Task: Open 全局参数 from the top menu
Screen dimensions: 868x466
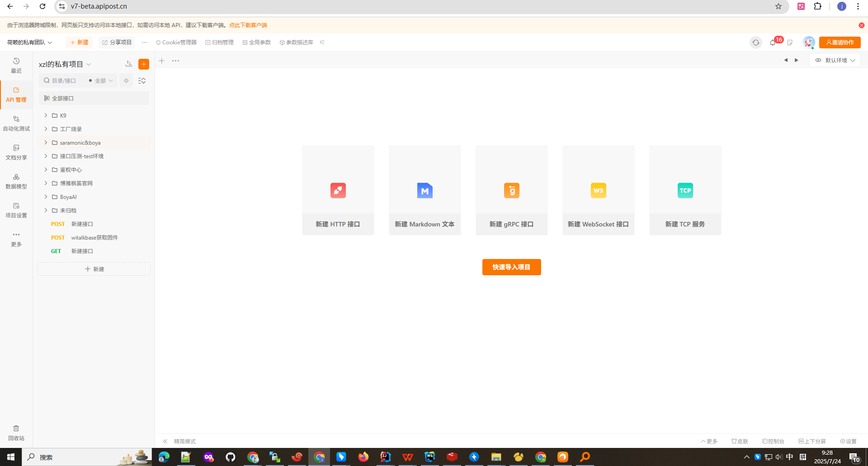Action: [257, 42]
